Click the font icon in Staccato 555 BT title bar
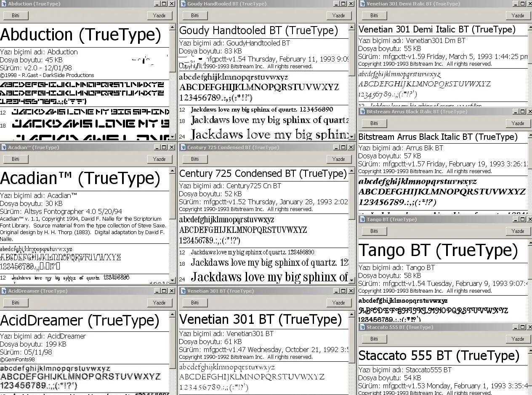Viewport: 532px width, 395px height. [362, 327]
